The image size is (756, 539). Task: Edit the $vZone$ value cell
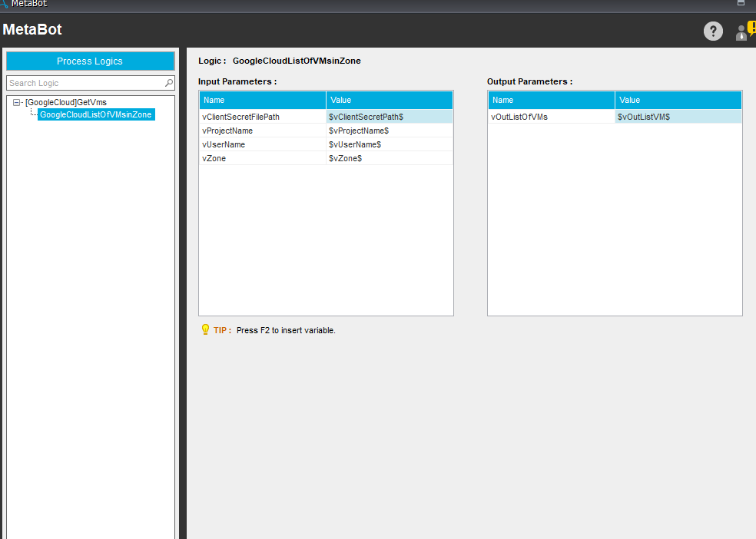389,158
